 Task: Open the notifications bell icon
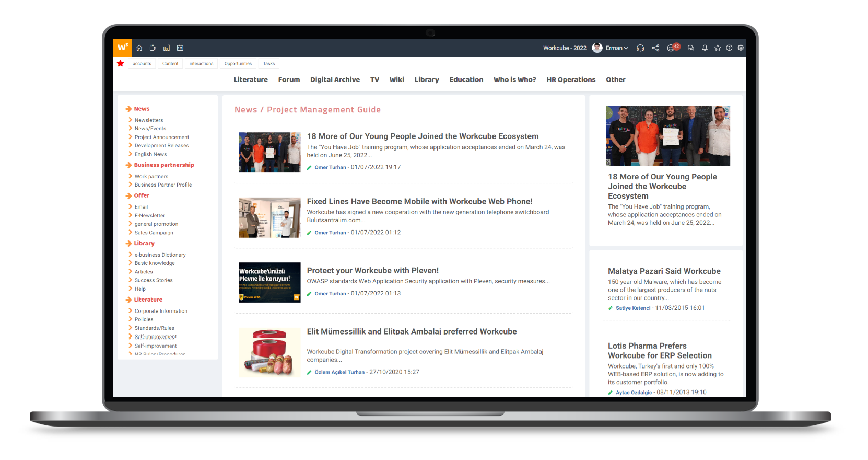[x=705, y=48]
